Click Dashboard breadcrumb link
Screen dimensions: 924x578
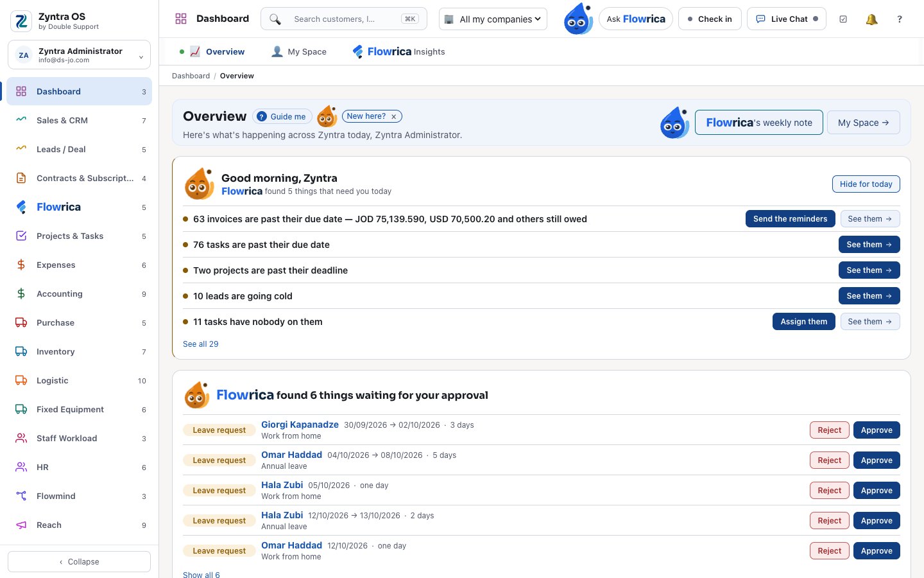pos(191,76)
